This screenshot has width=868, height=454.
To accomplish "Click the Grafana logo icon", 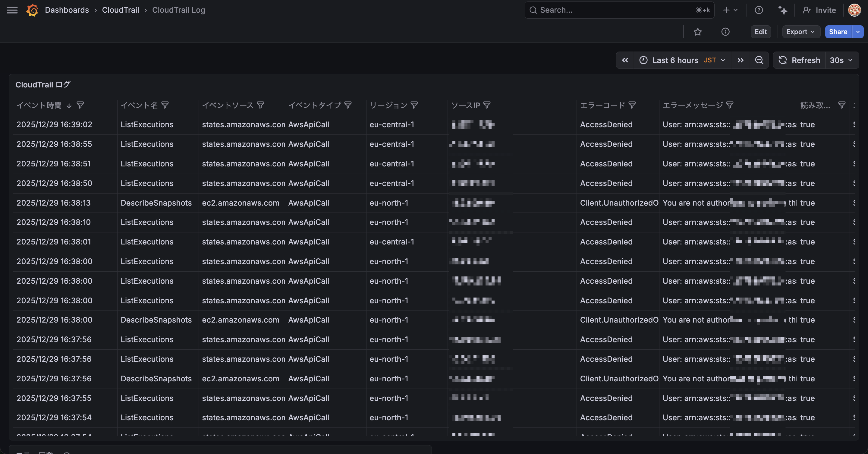I will click(x=32, y=10).
